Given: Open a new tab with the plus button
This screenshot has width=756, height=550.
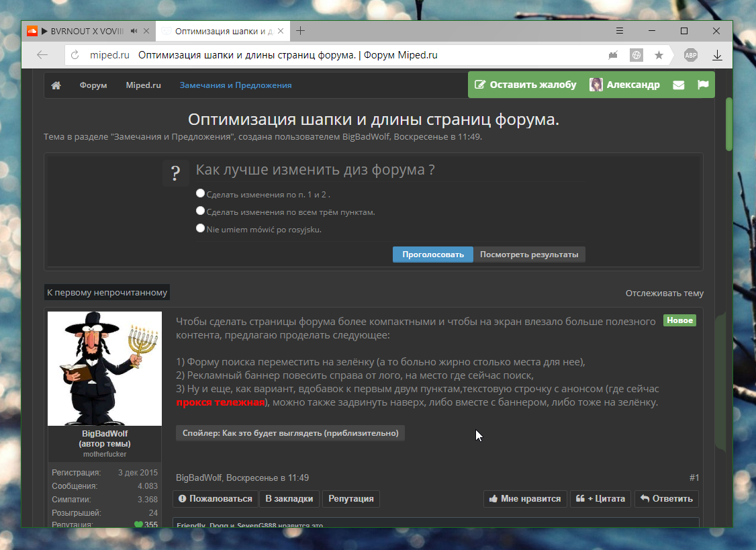Looking at the screenshot, I should coord(300,31).
